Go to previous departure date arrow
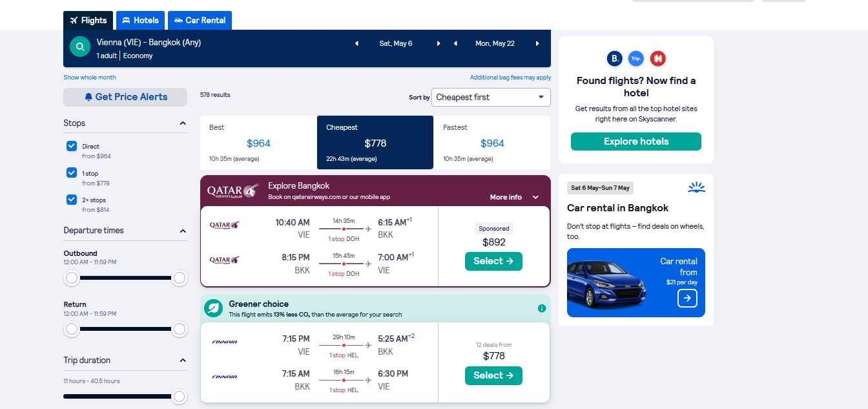 click(x=356, y=43)
